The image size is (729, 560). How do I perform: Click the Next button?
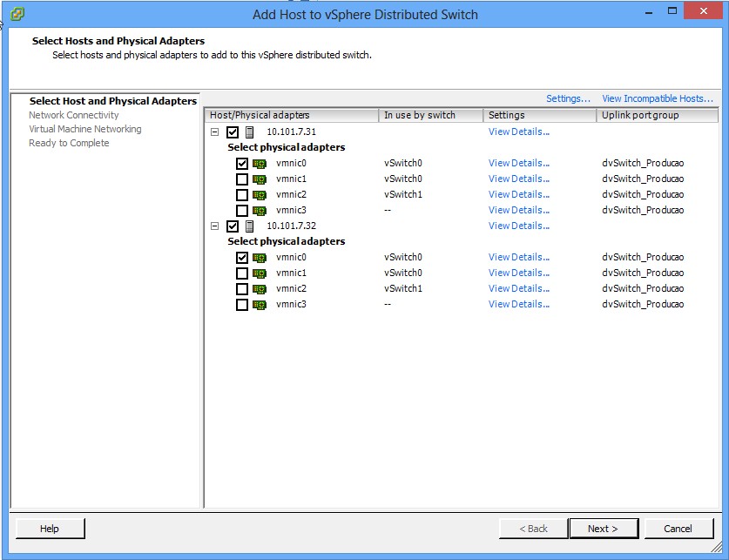coord(603,529)
